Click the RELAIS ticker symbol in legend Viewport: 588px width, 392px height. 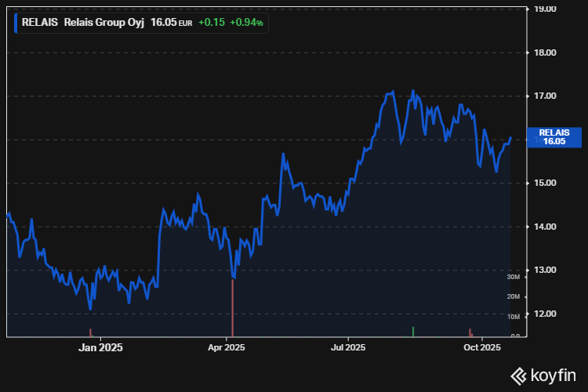(x=40, y=23)
